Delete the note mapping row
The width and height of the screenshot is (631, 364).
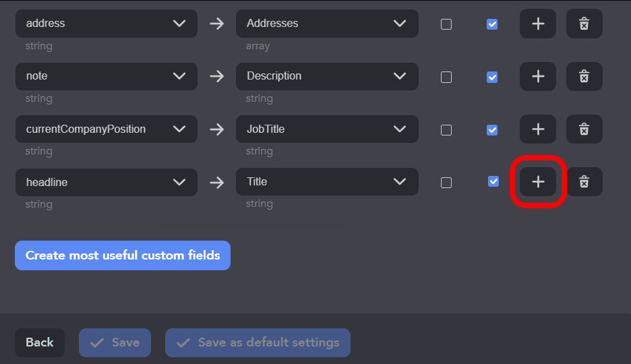click(x=584, y=76)
